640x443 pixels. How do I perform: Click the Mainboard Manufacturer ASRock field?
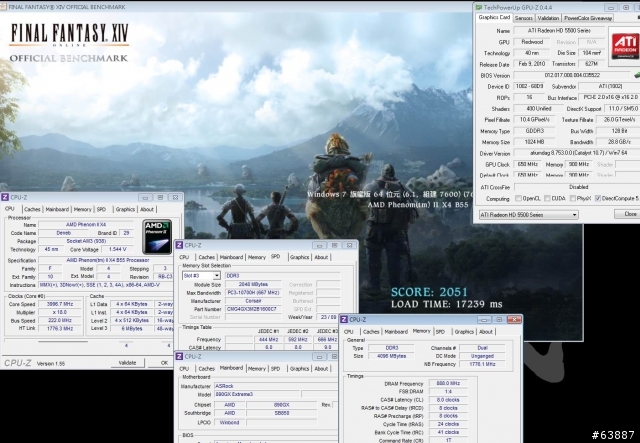tap(276, 386)
